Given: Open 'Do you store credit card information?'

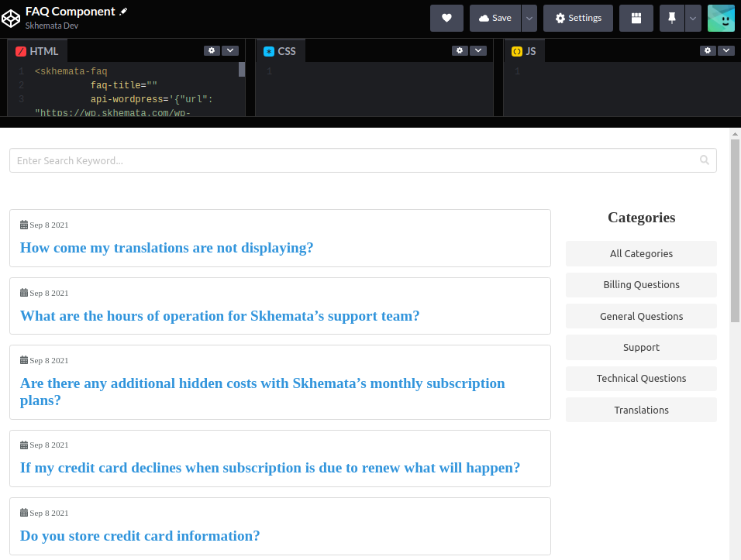Looking at the screenshot, I should pos(140,536).
